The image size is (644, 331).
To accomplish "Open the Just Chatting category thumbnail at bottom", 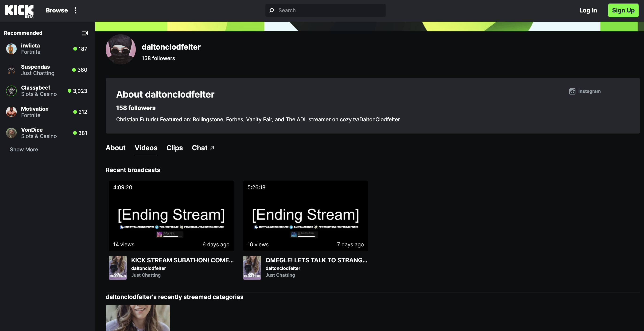I will (137, 318).
